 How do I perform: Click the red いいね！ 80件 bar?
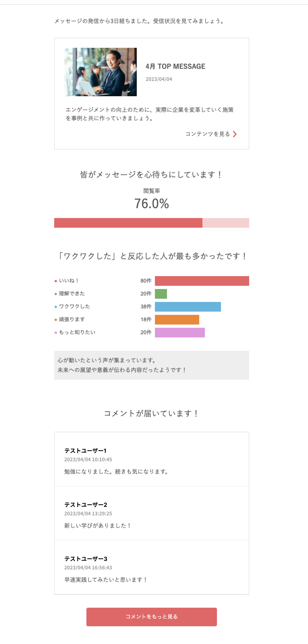pos(202,281)
